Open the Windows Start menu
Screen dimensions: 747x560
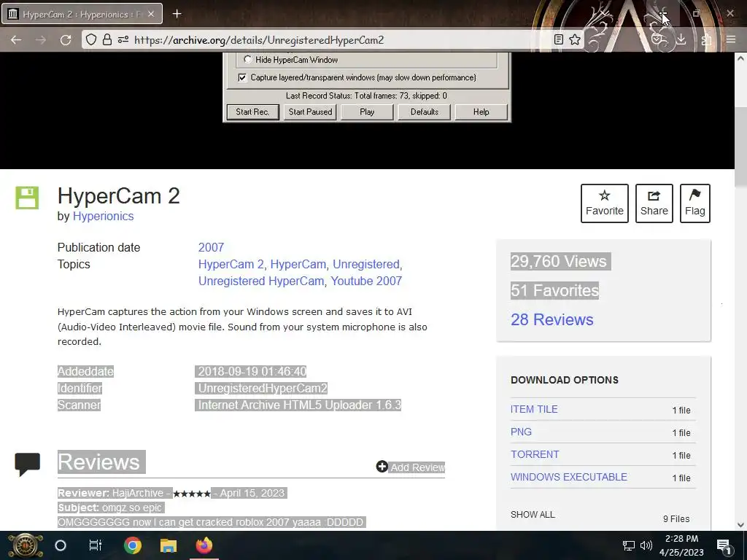[x=26, y=545]
